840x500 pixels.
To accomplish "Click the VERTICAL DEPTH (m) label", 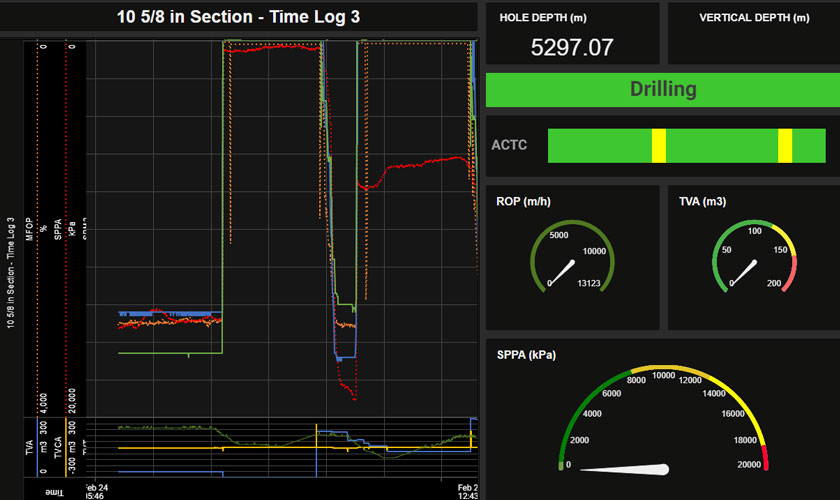I will point(754,18).
